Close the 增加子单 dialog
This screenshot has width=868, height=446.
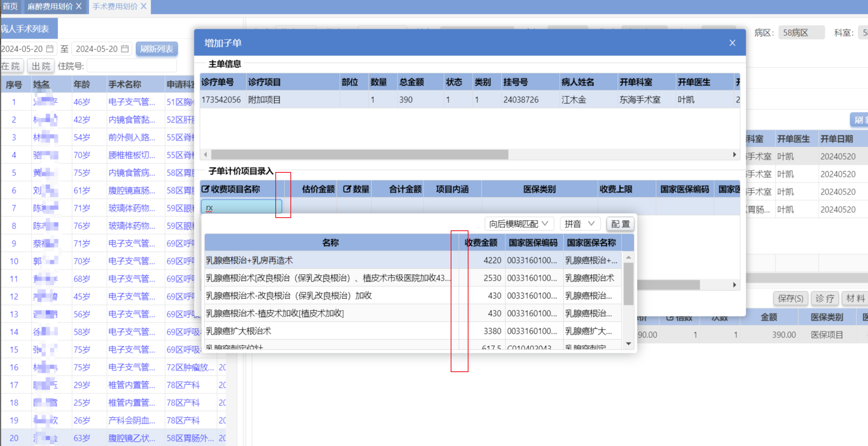[732, 43]
